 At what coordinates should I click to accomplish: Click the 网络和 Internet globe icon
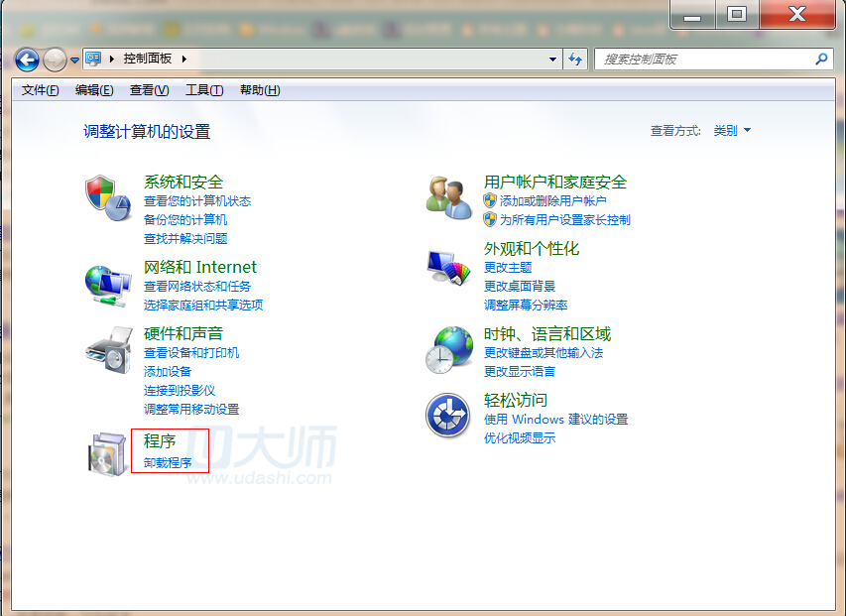point(107,283)
